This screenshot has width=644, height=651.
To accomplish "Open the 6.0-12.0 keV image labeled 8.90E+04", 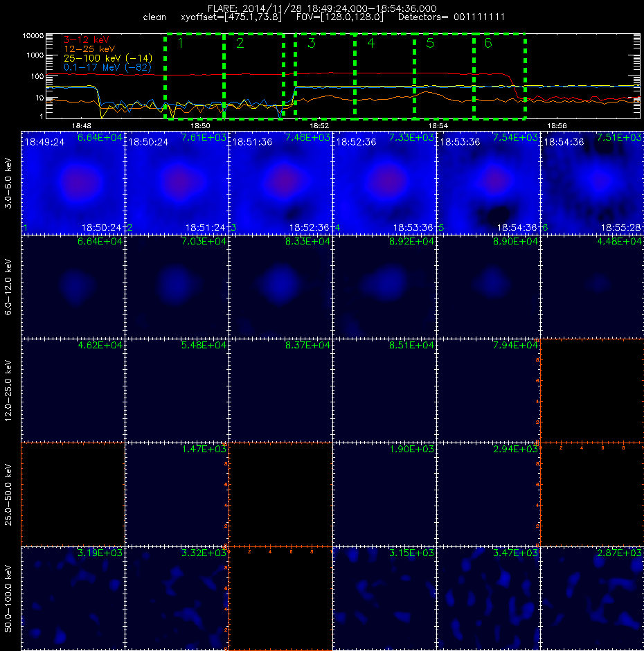I will 488,287.
